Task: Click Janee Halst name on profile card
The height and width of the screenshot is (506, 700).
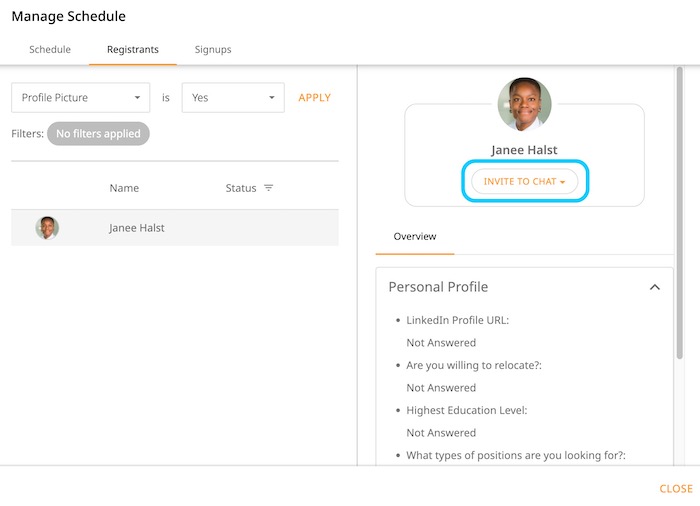Action: click(x=524, y=150)
